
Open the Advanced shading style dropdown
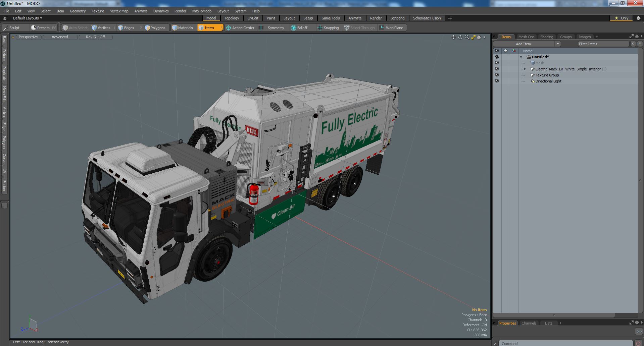(x=60, y=37)
